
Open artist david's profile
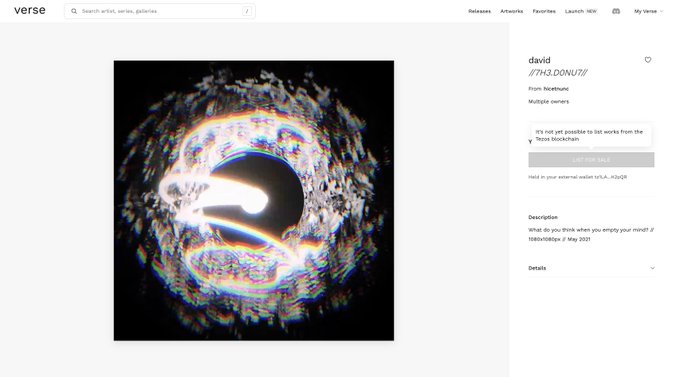(x=539, y=60)
